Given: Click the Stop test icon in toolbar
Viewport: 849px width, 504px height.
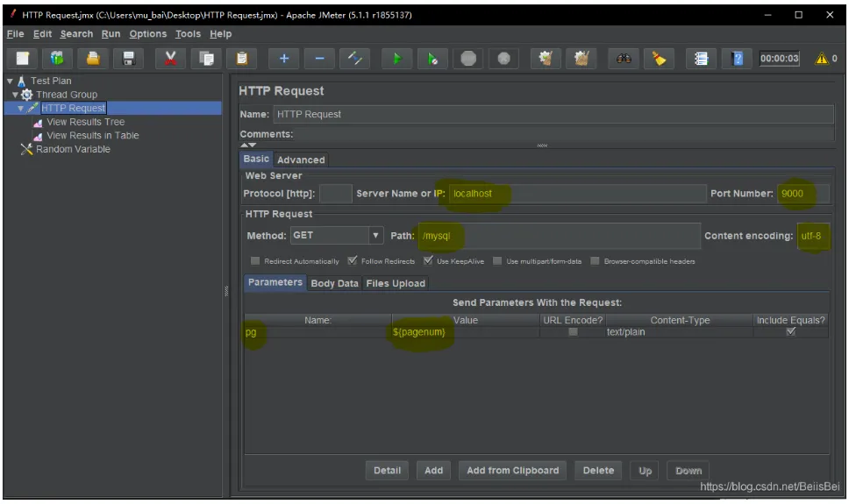Looking at the screenshot, I should click(468, 59).
